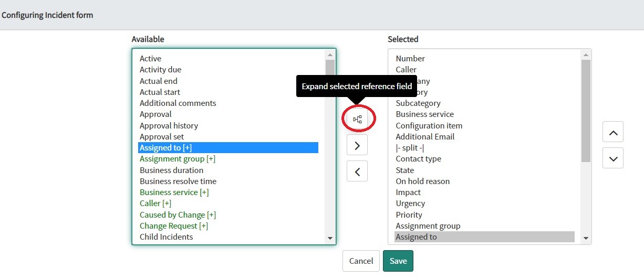This screenshot has height=279, width=644.
Task: Select Number in Selected list
Action: [484, 59]
